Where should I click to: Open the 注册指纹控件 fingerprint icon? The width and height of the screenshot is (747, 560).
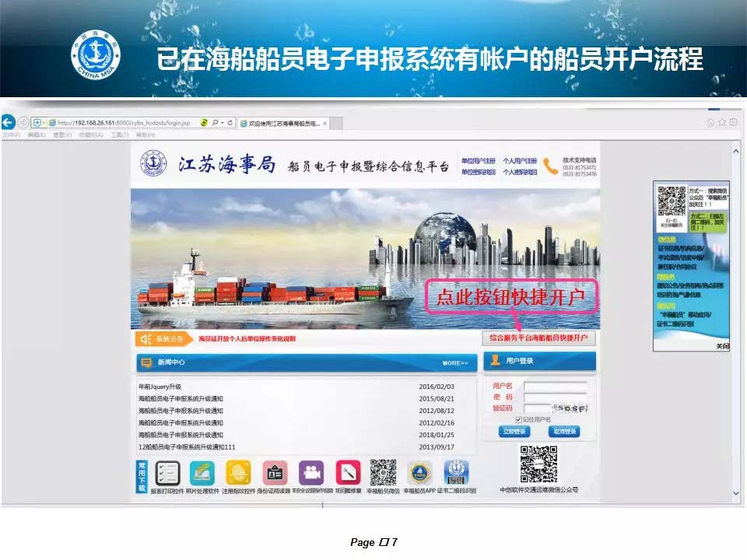coord(238,473)
